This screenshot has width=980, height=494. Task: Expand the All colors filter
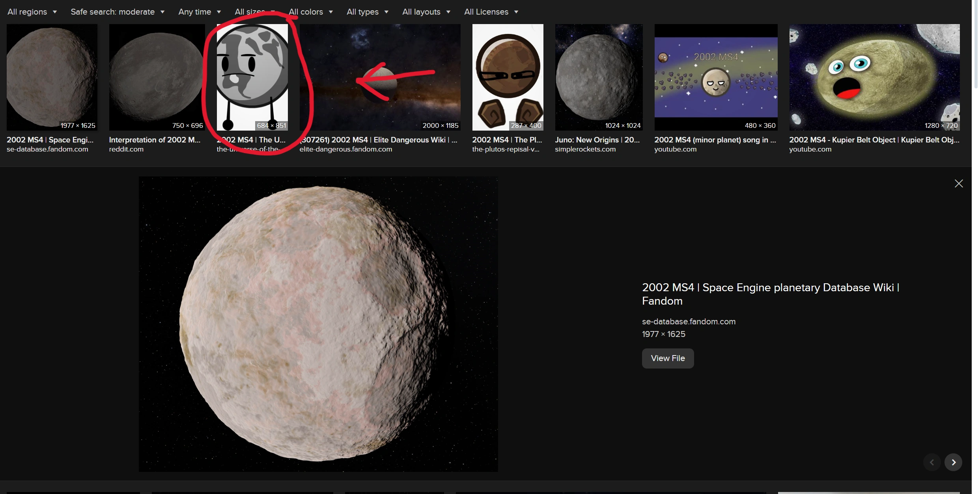pyautogui.click(x=310, y=12)
